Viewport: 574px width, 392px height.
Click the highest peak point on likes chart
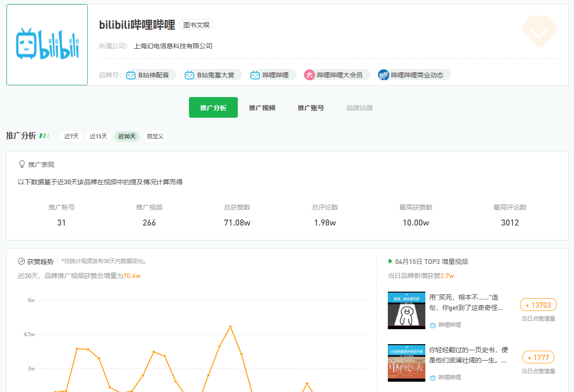point(230,326)
